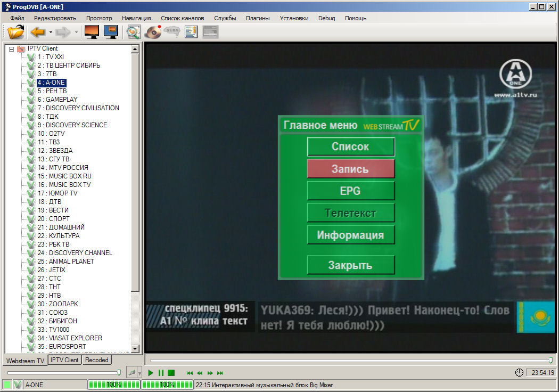Click the Телетекст overlay button
Screen dimensions: 559x392
point(351,213)
